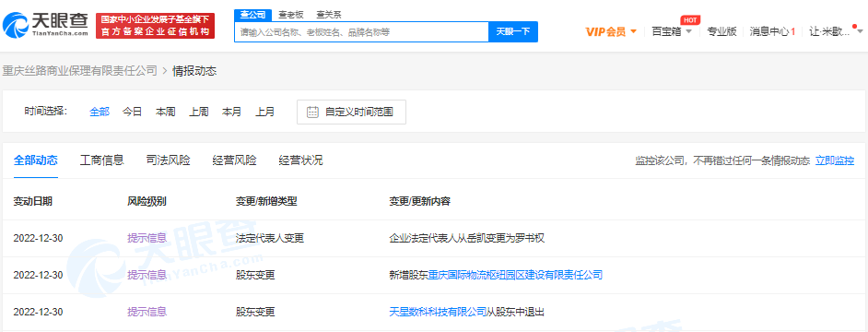Expand the 百宝箱 dropdown menu
868x332 pixels.
coord(672,31)
